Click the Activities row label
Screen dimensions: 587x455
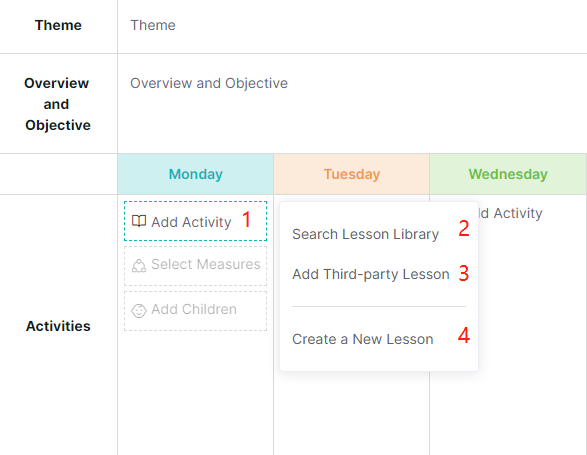[x=58, y=326]
